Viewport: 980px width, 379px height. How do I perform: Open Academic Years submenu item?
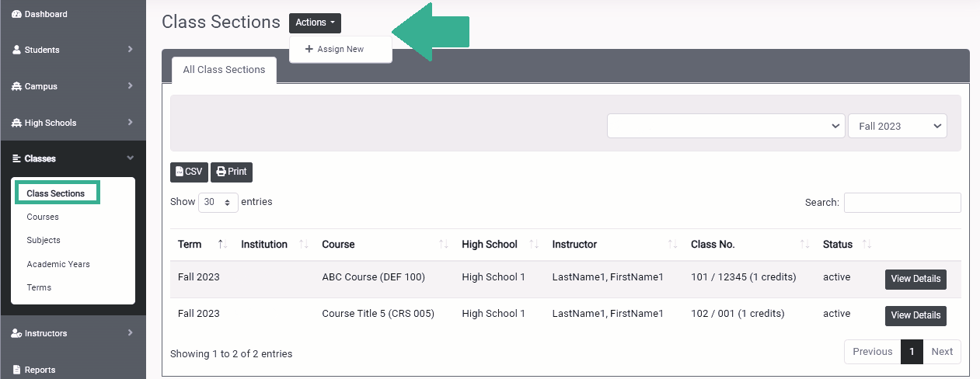(58, 264)
